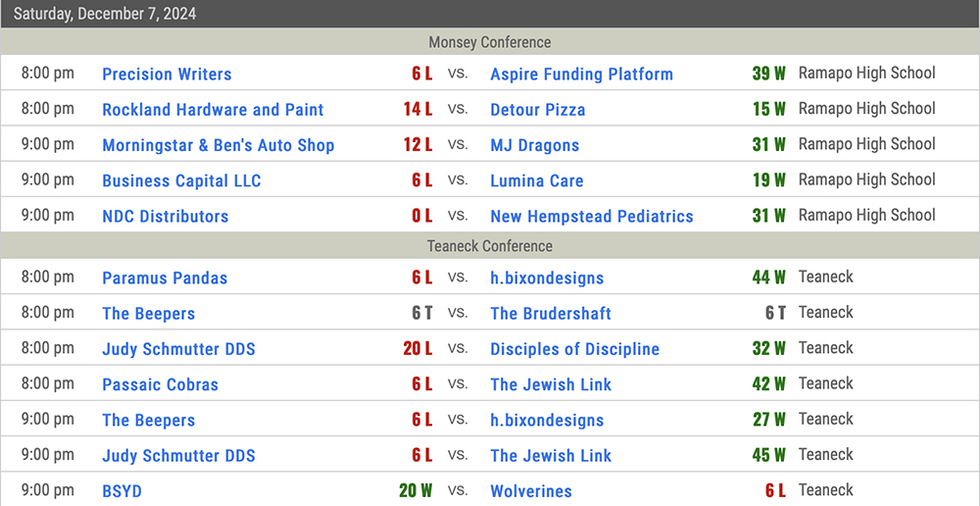Click the Monsey Conference header row

coord(490,42)
